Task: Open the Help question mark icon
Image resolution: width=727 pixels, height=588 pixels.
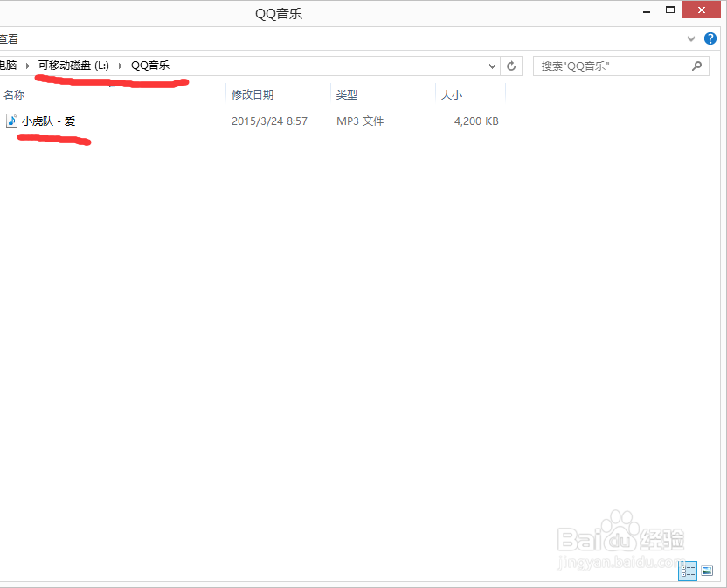Action: coord(710,38)
